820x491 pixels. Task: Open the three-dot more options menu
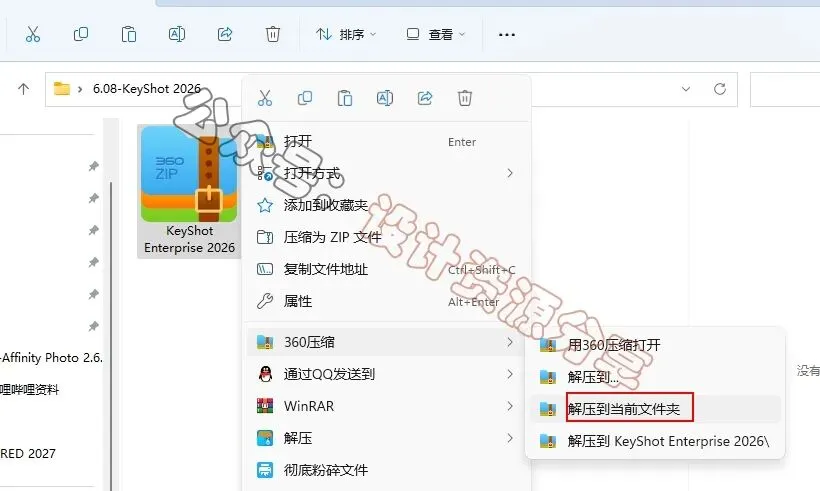[506, 35]
